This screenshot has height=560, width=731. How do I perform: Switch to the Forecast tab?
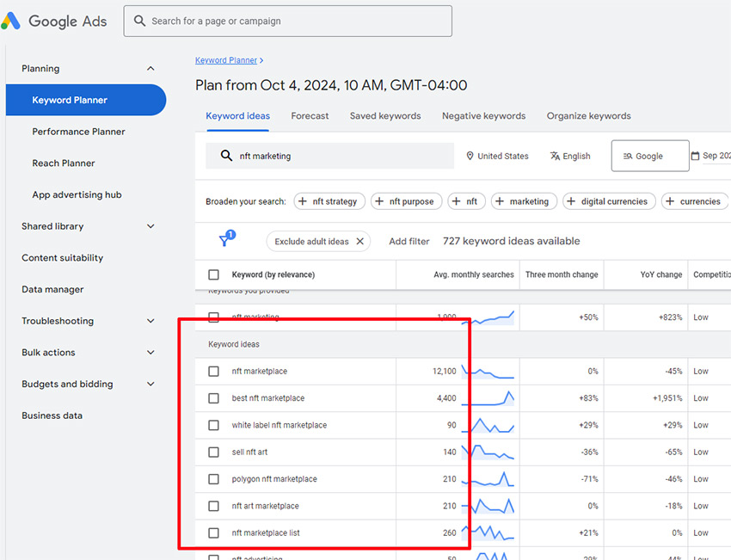tap(310, 115)
